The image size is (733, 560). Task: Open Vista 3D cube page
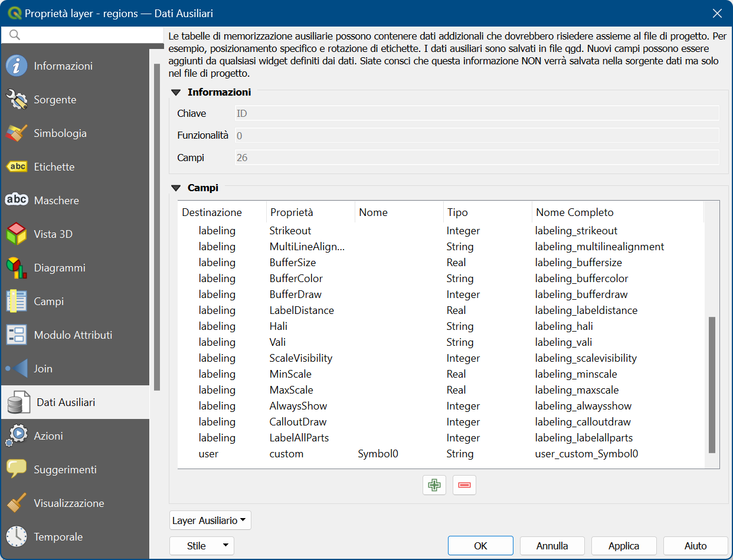coord(75,234)
